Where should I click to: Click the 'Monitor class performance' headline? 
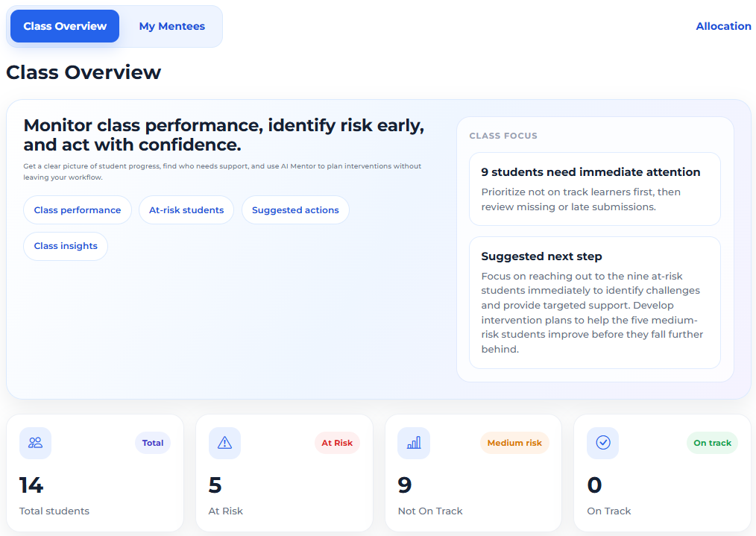coord(224,135)
